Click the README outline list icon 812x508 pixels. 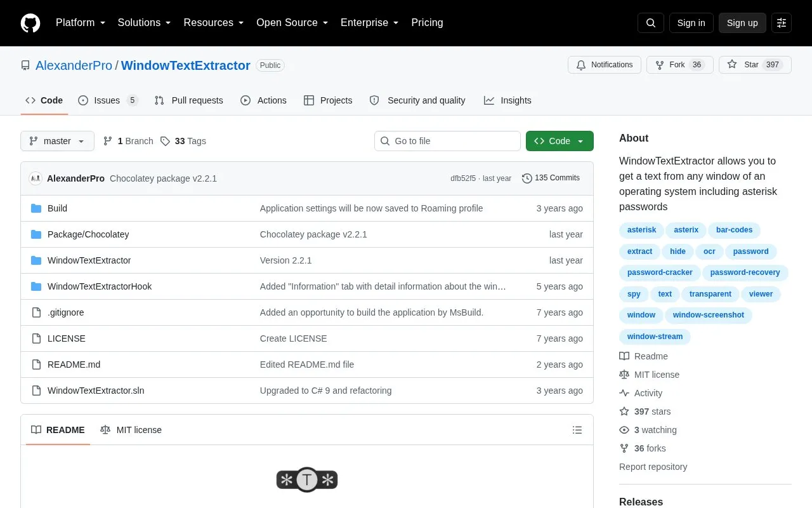(x=577, y=430)
